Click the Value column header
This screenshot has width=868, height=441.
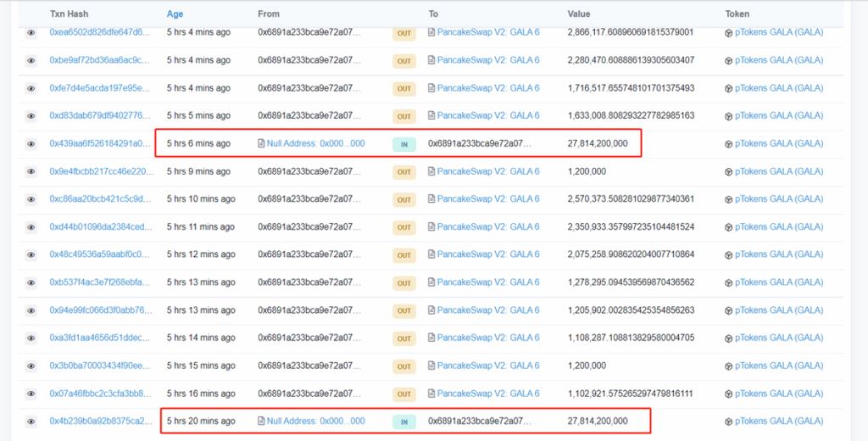click(578, 14)
